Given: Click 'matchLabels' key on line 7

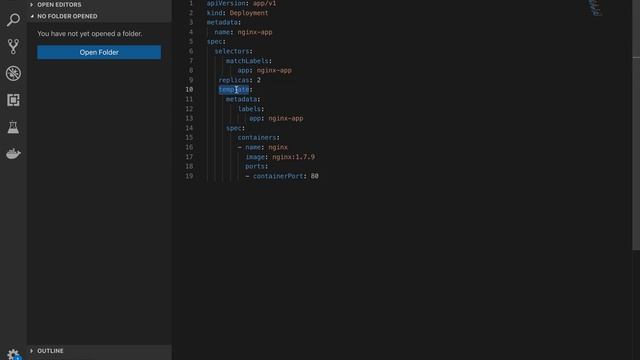Looking at the screenshot, I should [x=247, y=61].
